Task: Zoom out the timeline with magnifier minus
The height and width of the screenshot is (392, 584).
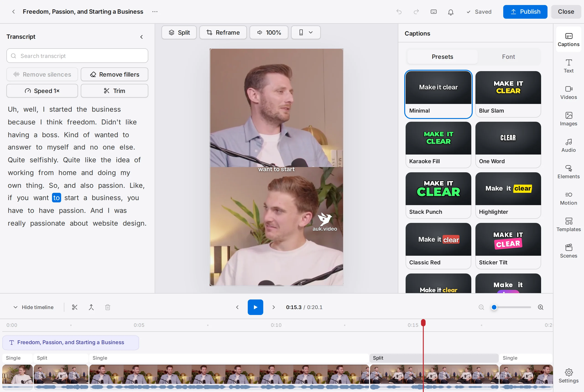Action: (x=481, y=307)
